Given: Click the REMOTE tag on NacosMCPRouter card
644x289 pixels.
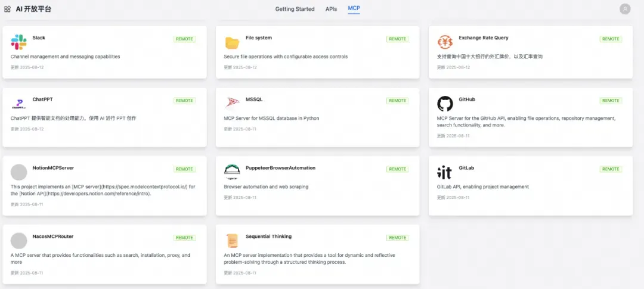Looking at the screenshot, I should [184, 238].
